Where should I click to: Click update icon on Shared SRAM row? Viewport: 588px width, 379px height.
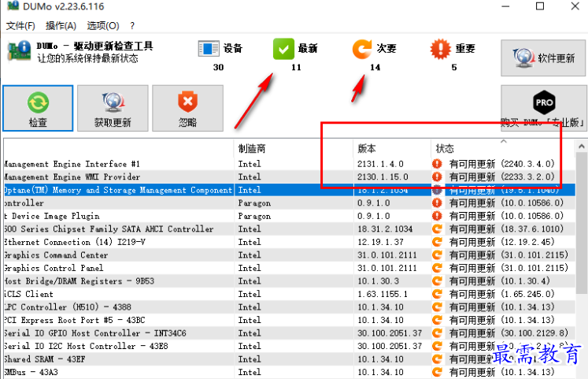pyautogui.click(x=437, y=359)
